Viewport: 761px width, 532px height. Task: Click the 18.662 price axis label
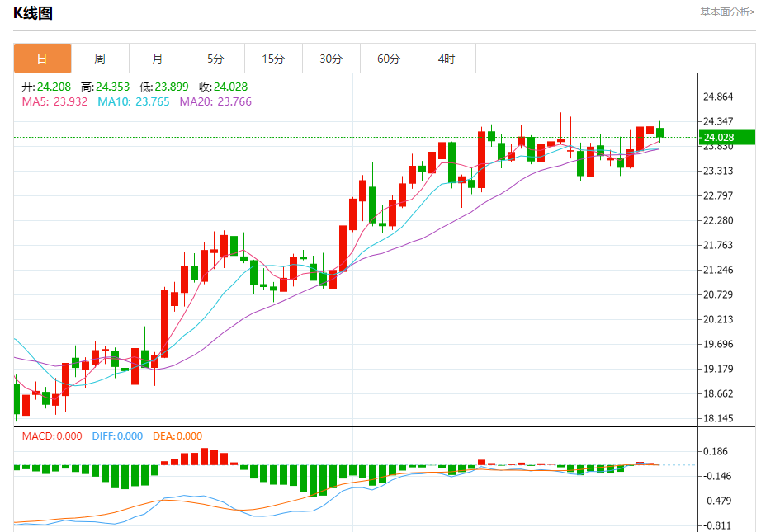(718, 393)
